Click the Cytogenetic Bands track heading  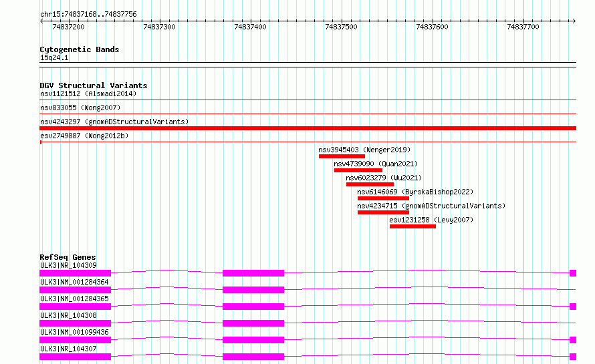tap(80, 49)
